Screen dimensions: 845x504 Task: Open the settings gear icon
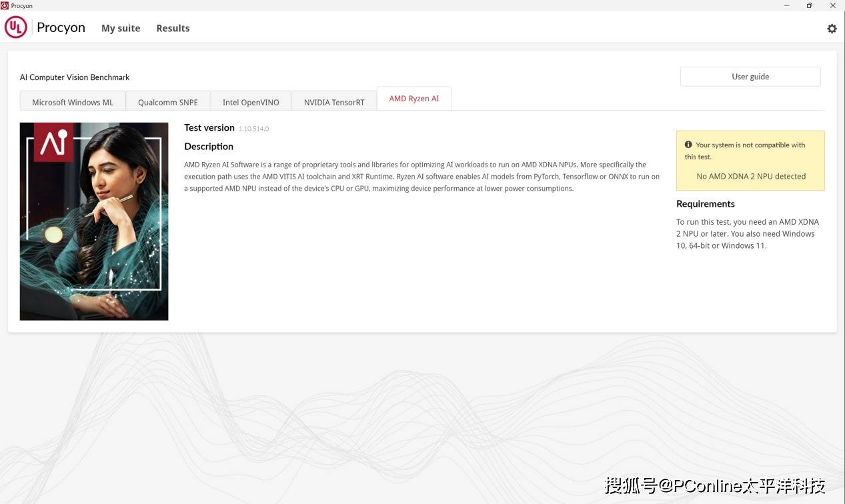point(832,29)
